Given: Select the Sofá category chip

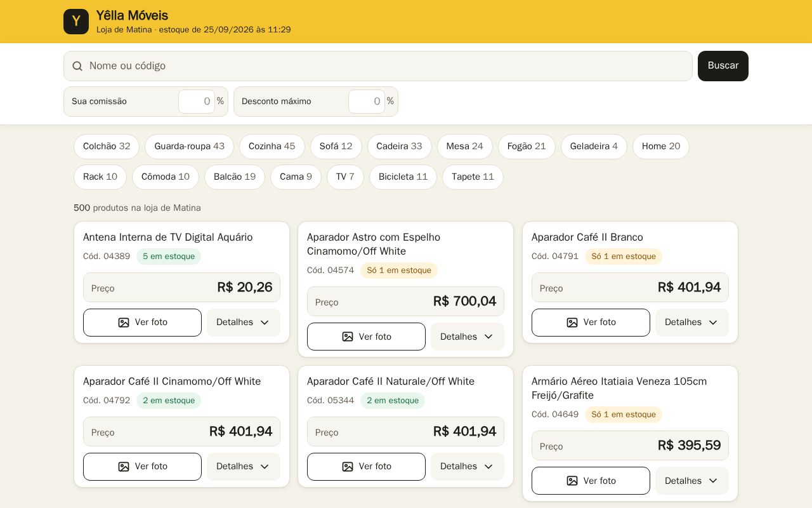Looking at the screenshot, I should [x=336, y=147].
